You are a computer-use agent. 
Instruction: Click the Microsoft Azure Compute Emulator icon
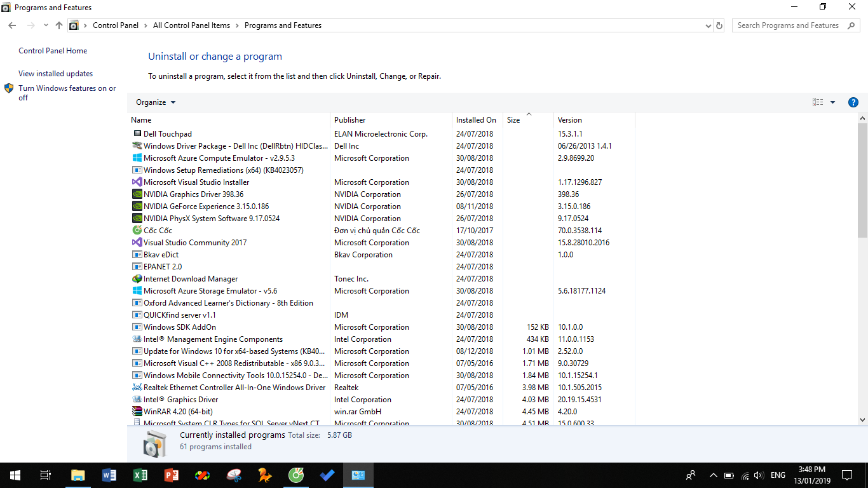click(137, 158)
